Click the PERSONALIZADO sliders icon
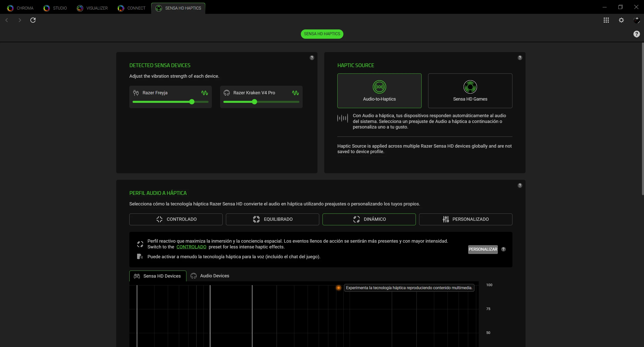The width and height of the screenshot is (644, 347). tap(446, 219)
